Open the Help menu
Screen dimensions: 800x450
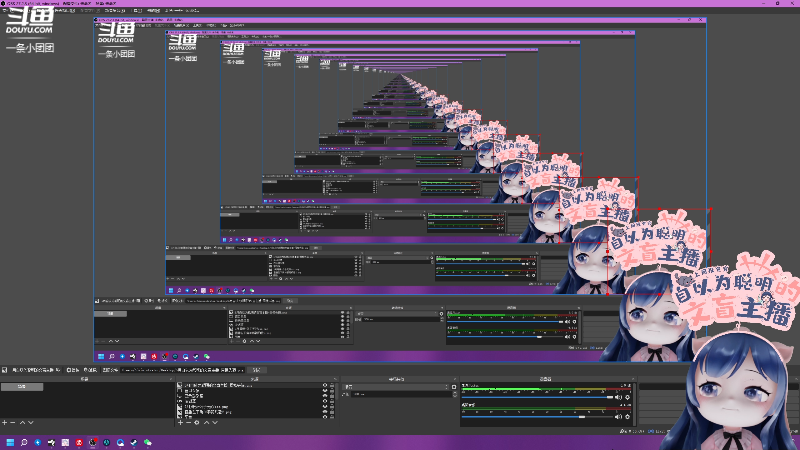[x=154, y=10]
